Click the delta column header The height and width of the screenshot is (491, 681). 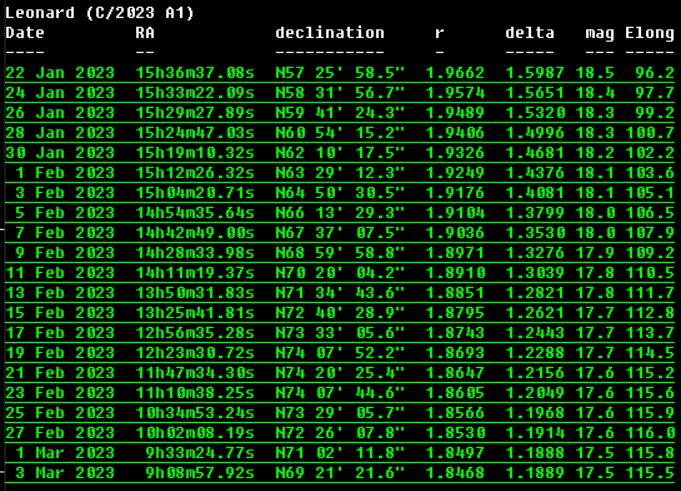[530, 33]
